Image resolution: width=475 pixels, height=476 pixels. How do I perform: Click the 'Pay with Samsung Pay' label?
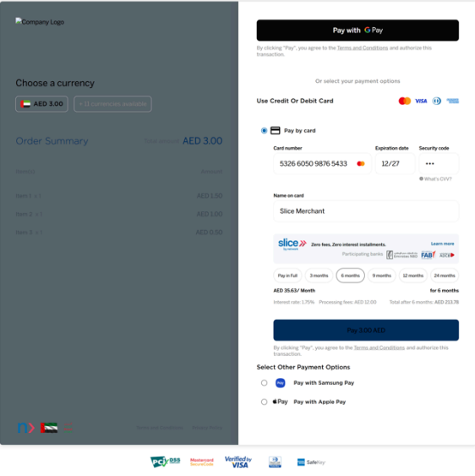click(x=324, y=383)
